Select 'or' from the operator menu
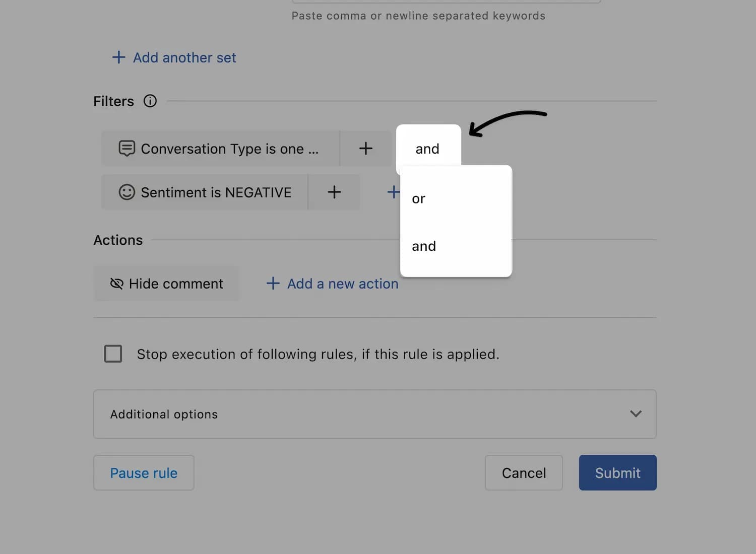Screen dimensions: 756x554 coord(419,199)
